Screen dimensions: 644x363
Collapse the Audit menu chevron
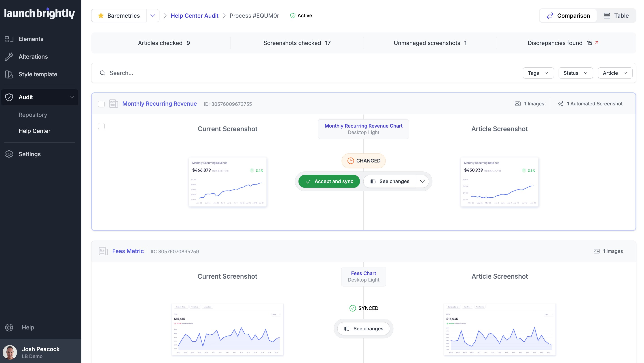coord(72,97)
